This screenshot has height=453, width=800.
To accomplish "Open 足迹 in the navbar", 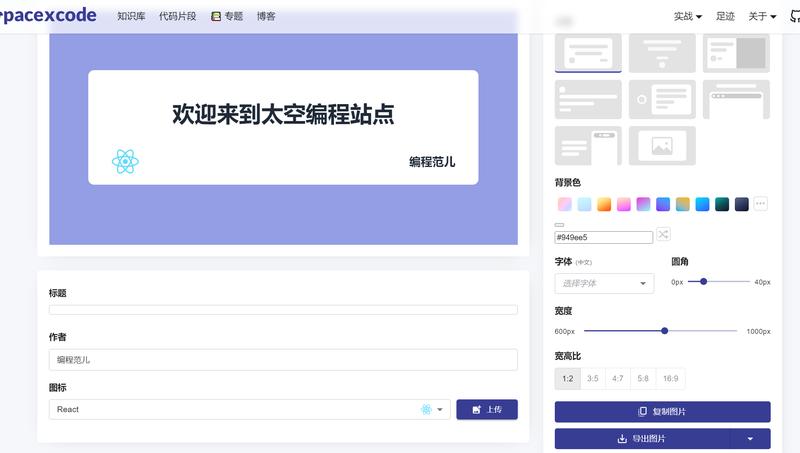I will click(x=725, y=16).
